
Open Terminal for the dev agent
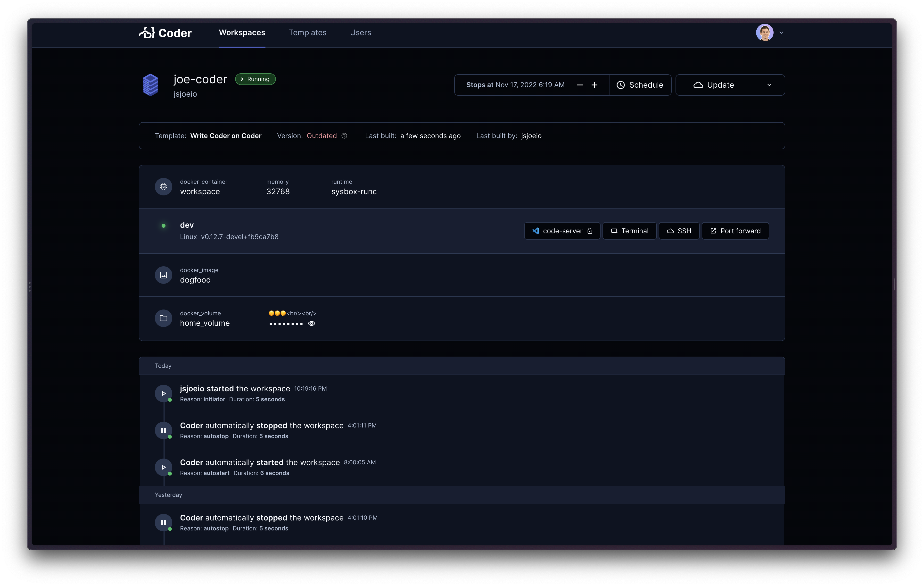click(x=629, y=231)
